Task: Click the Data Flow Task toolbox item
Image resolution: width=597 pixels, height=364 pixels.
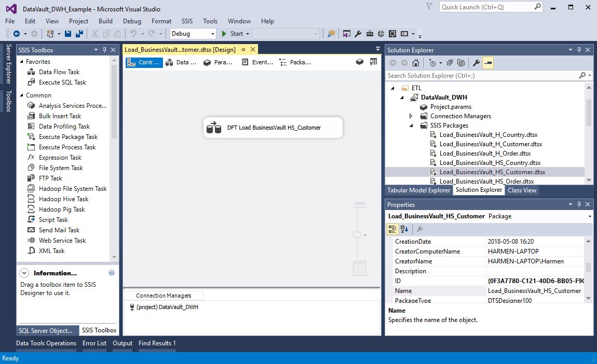Action: click(x=59, y=72)
